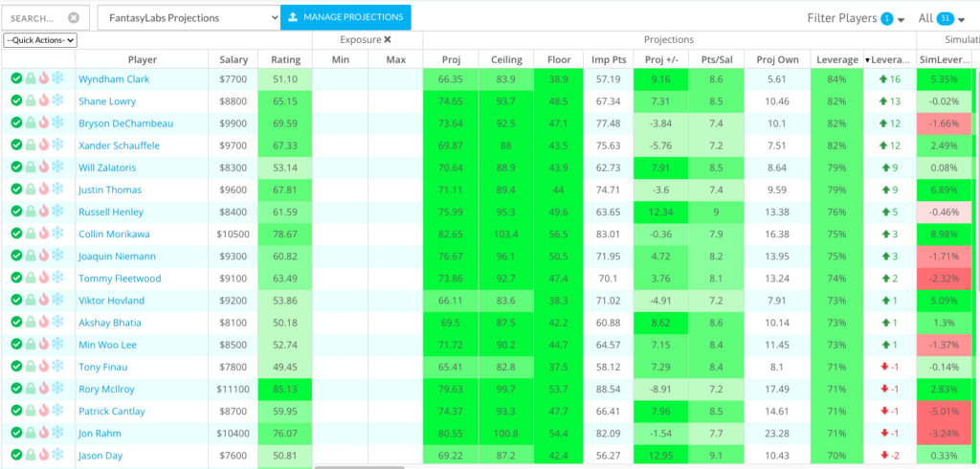Click the snowflake icon for Justin Thomas
The width and height of the screenshot is (980, 469).
coord(57,190)
